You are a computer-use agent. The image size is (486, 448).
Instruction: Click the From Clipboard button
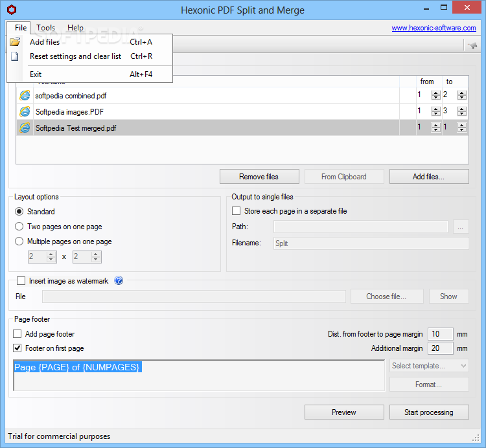pos(344,177)
